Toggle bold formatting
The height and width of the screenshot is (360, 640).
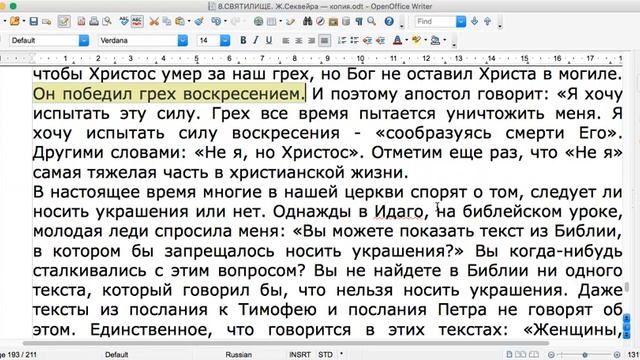[x=243, y=40]
